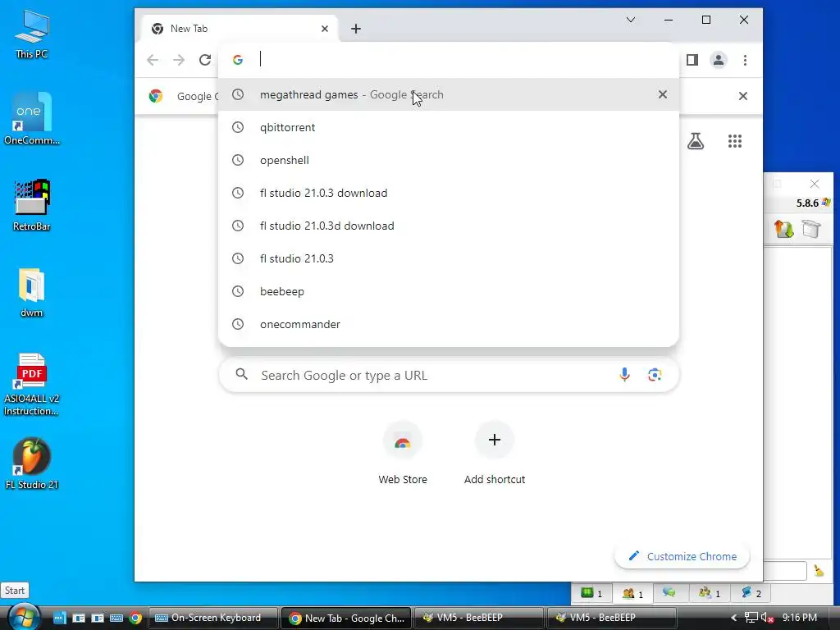Close the New Tab tab
This screenshot has height=630, width=840.
click(325, 29)
